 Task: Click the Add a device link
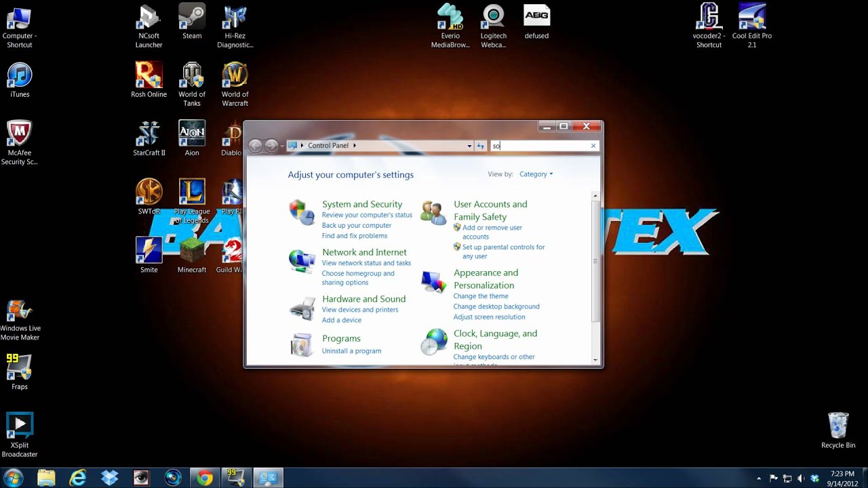point(342,320)
